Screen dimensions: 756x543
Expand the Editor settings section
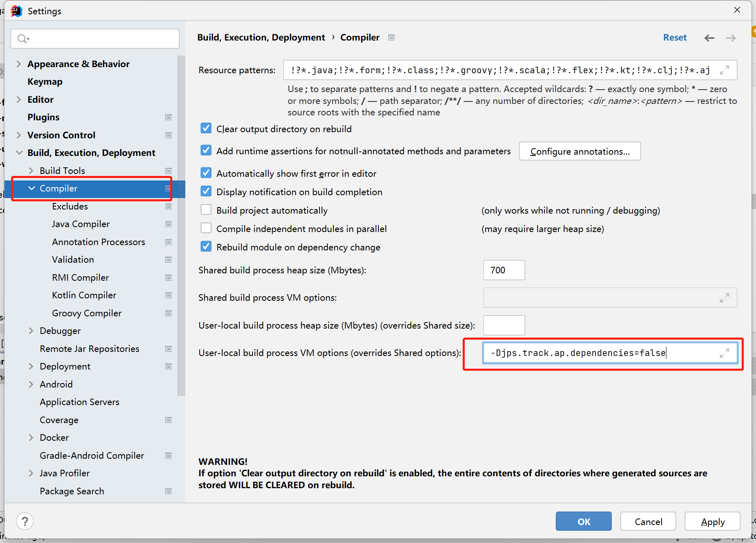coord(19,100)
